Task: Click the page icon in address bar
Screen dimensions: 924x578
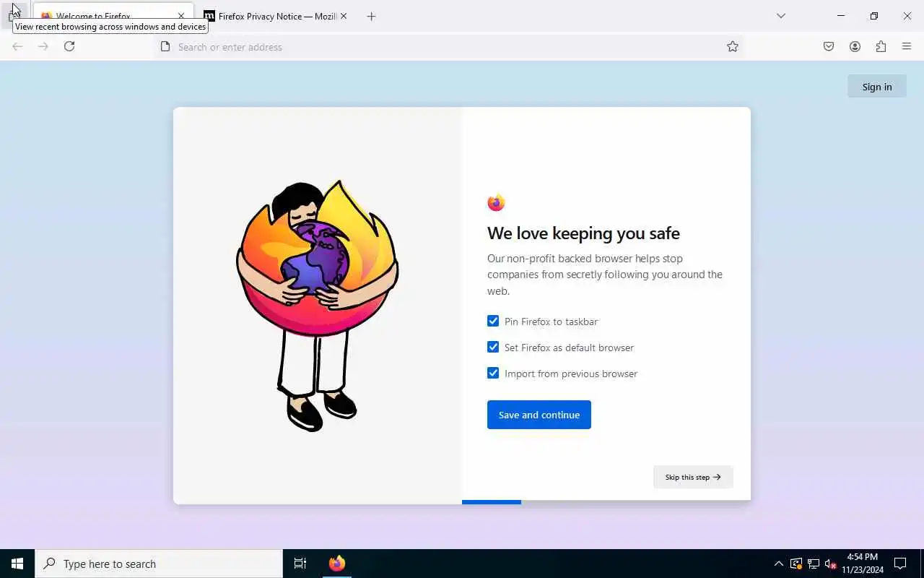Action: pos(165,46)
